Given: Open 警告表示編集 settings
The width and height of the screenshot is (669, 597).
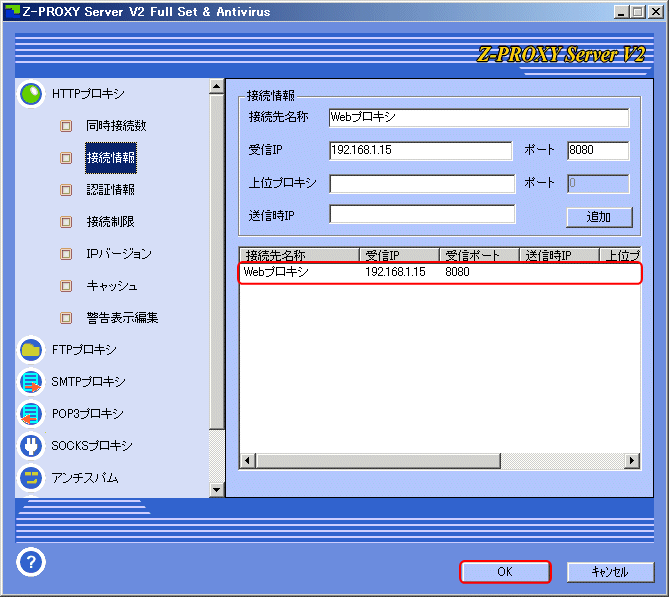Looking at the screenshot, I should click(x=122, y=317).
